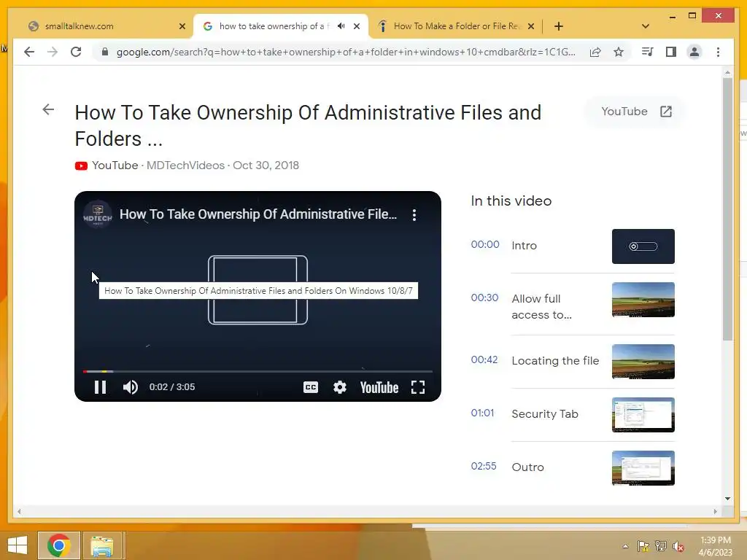The width and height of the screenshot is (747, 560).
Task: Click the Outro chapter thumbnail
Action: pos(643,468)
